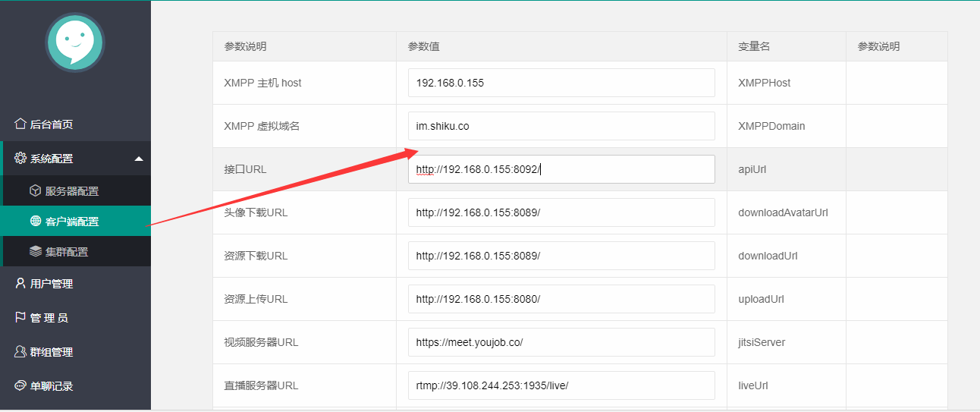Click the 资源下载URL row label
The height and width of the screenshot is (412, 980).
[x=256, y=256]
